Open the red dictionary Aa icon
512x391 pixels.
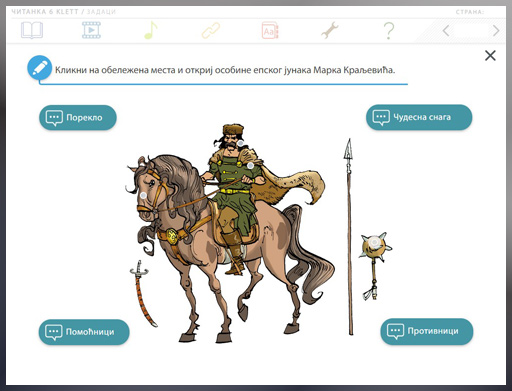point(270,31)
